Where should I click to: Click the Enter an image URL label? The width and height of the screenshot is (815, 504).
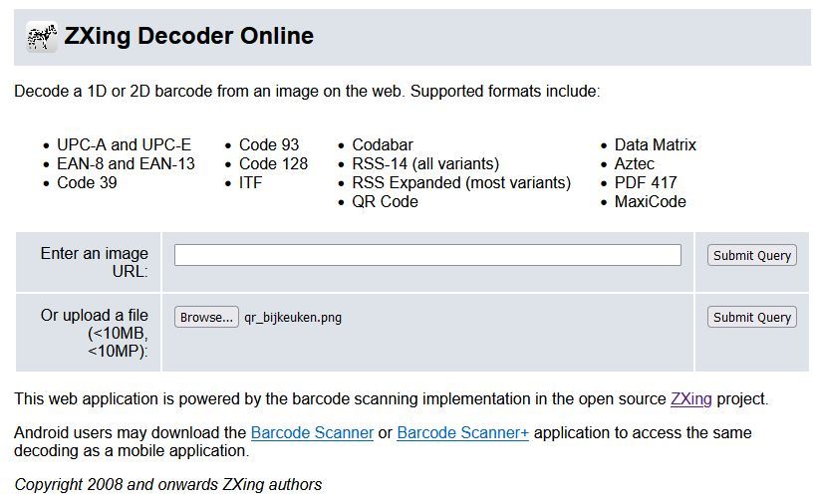[x=94, y=262]
